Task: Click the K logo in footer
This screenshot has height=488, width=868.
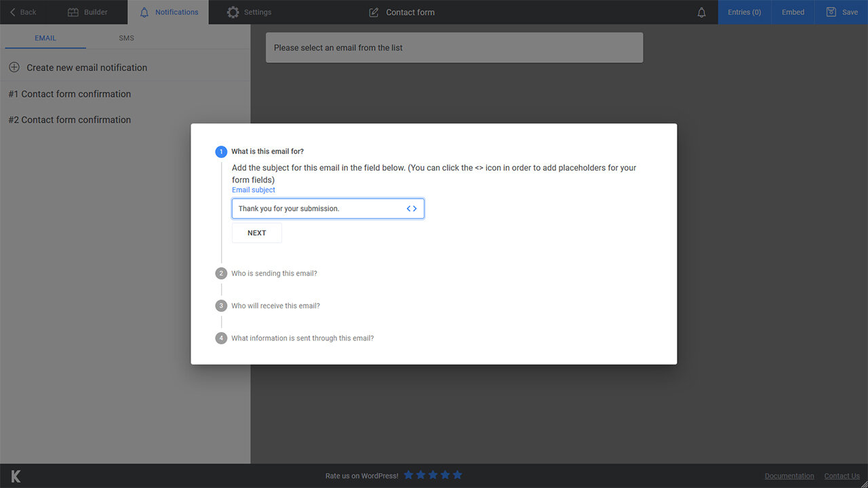Action: [x=16, y=476]
